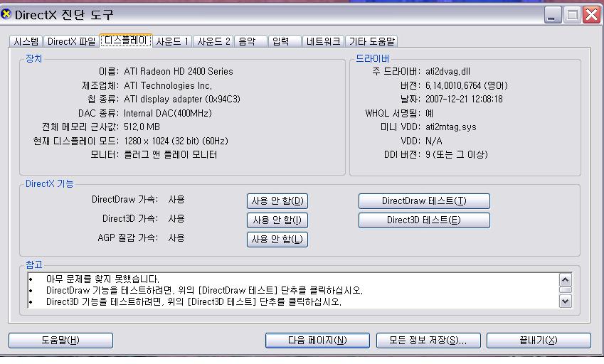Click the note 아무 문제를 찾지 못했습니다.
Screen dimensions: 604x364
pyautogui.click(x=103, y=279)
